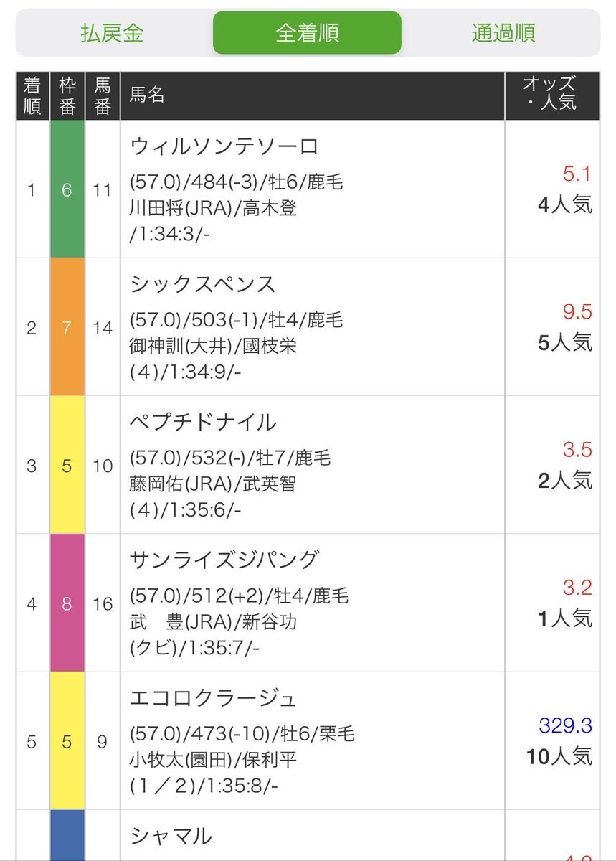This screenshot has height=861, width=616.
Task: Open the 通過順 tab
Action: [503, 33]
